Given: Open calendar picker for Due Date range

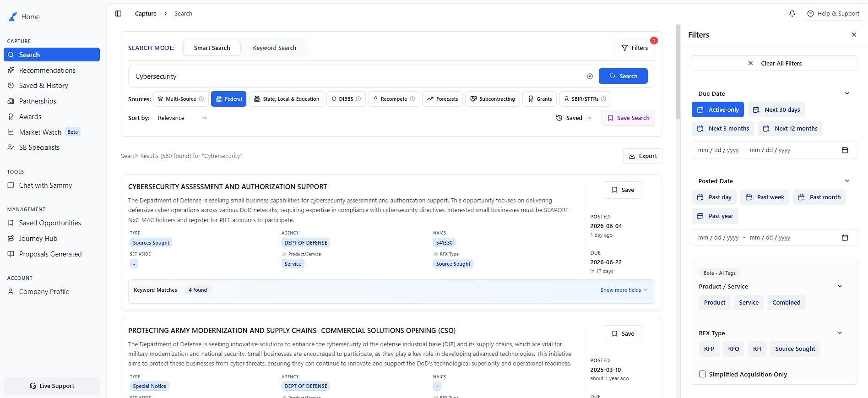Looking at the screenshot, I should tap(845, 150).
